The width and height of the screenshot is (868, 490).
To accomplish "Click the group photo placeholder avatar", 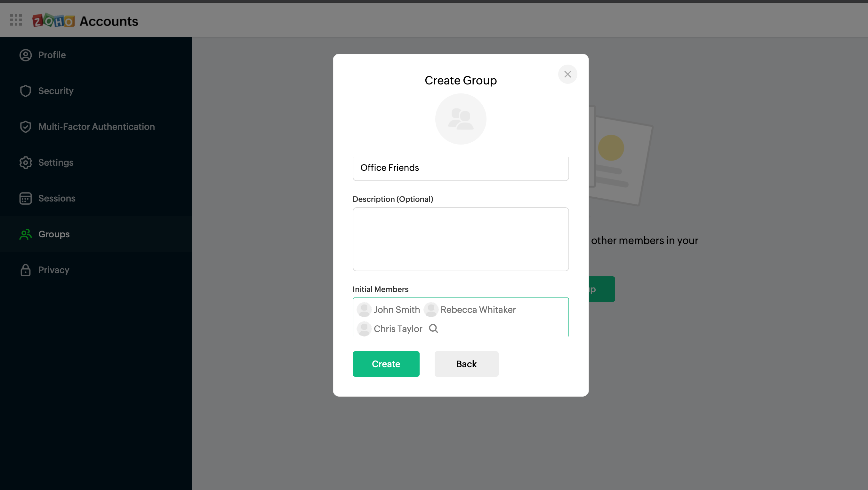I will (460, 119).
